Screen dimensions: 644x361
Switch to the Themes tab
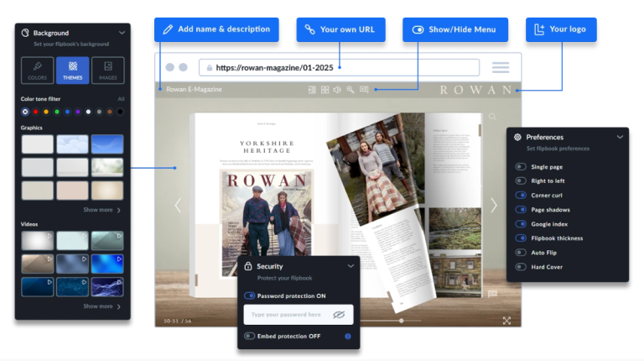coord(73,71)
